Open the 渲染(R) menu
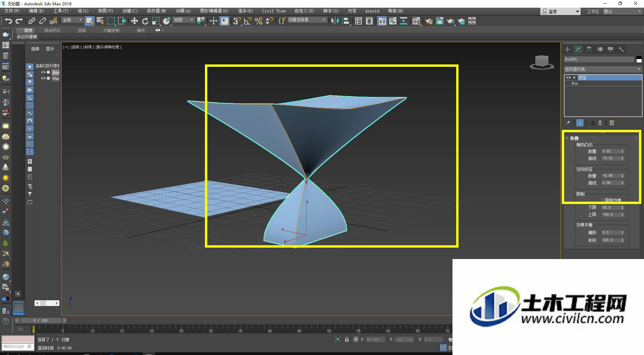The image size is (644, 355). coord(245,11)
